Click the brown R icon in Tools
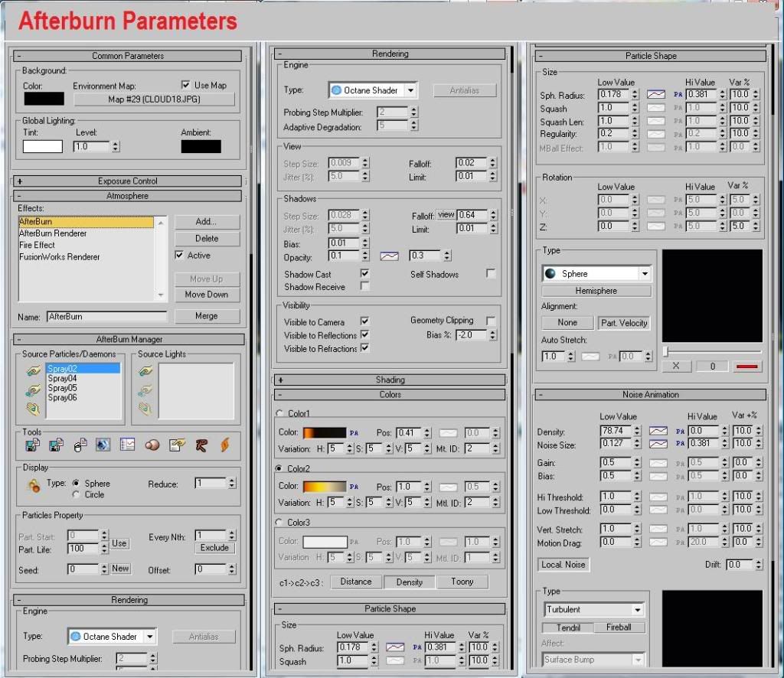 (x=201, y=445)
